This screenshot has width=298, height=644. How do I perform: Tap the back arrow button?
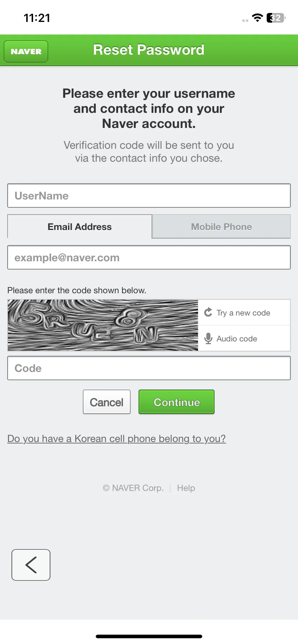click(x=31, y=565)
